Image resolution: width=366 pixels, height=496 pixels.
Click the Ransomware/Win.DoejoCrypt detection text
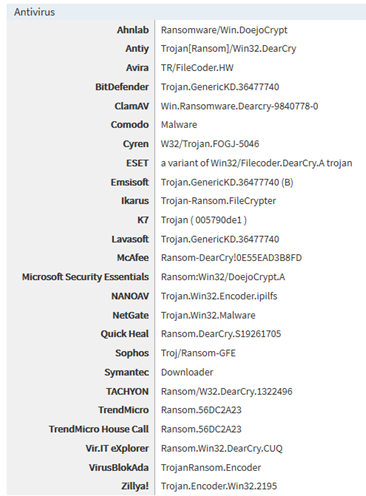pos(224,30)
